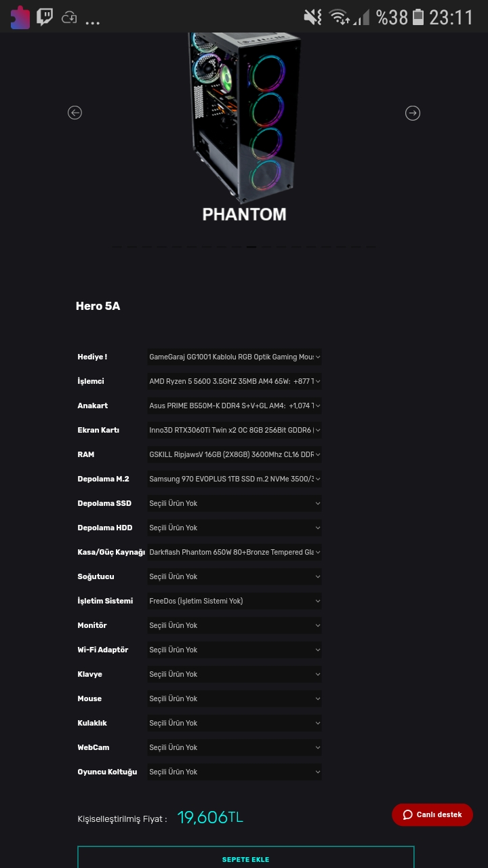Open the Monitör dropdown
This screenshot has width=488, height=868.
[235, 625]
